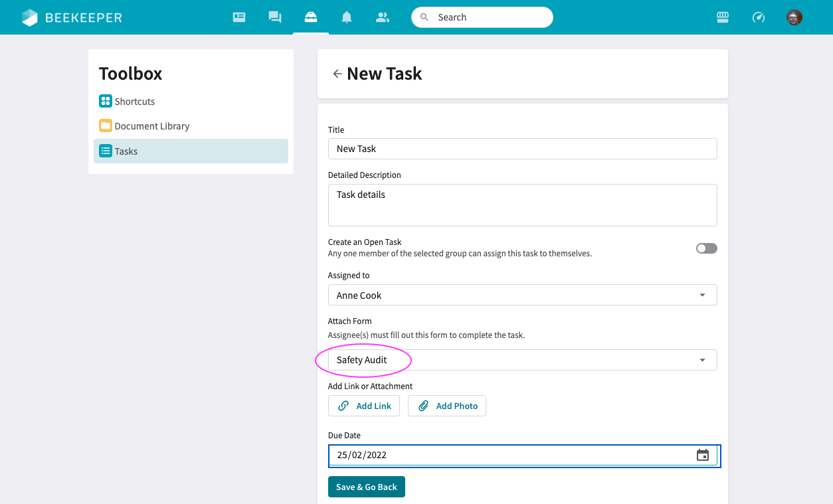Click the paperclip icon on Add Photo
Viewport: 833px width, 504px height.
423,406
